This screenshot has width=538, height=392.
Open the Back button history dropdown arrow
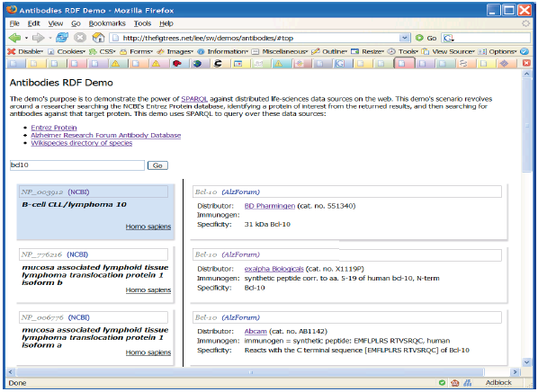pos(26,38)
